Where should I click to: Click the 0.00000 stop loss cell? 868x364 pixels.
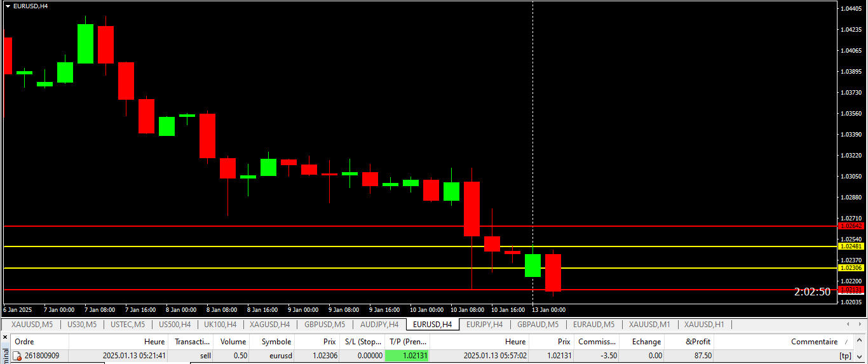(370, 356)
